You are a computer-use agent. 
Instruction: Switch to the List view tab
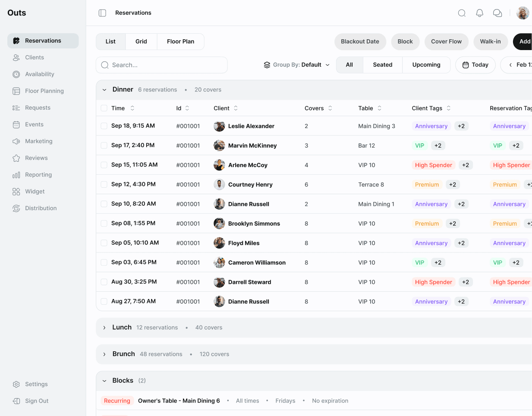point(110,41)
